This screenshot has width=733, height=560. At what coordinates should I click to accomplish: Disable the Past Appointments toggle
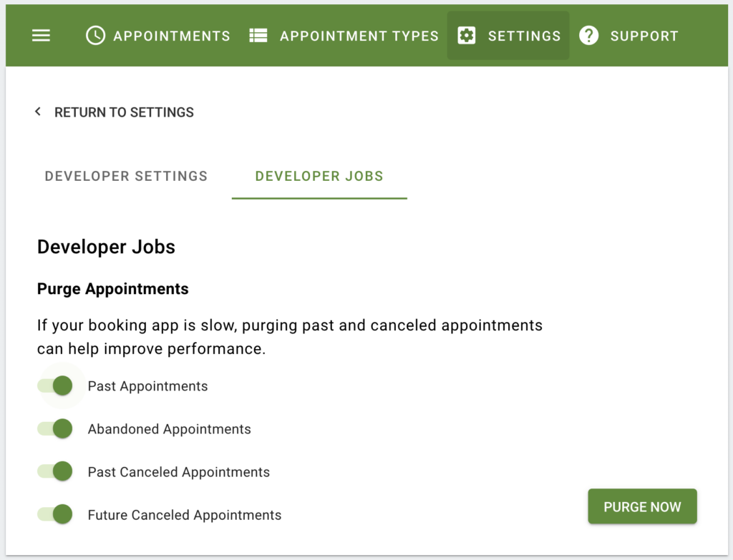click(55, 385)
